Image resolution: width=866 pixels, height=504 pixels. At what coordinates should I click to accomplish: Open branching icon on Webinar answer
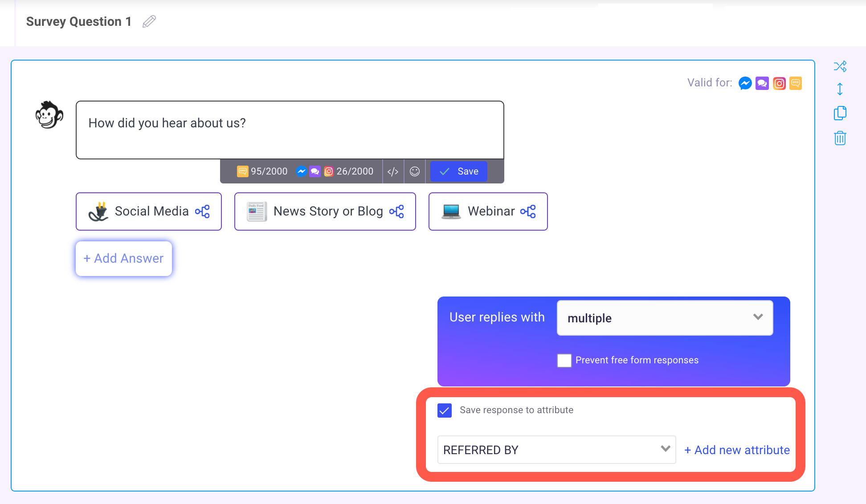528,211
